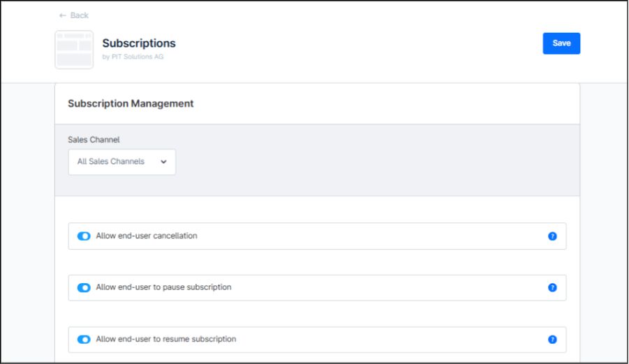Image resolution: width=629 pixels, height=364 pixels.
Task: Click the Subscriptions plugin thumbnail icon
Action: coord(74,50)
